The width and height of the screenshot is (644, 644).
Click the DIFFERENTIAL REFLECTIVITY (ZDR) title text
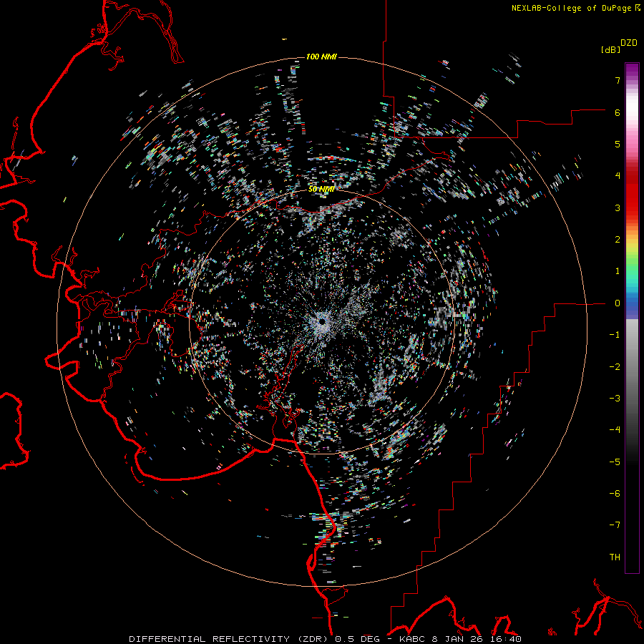point(228,639)
